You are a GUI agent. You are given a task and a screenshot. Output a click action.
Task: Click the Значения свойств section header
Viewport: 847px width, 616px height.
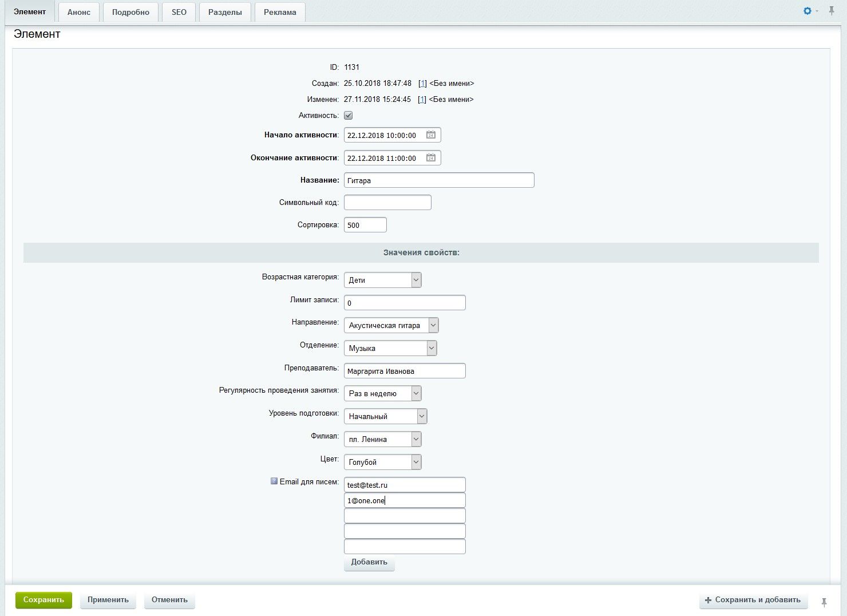tap(421, 252)
